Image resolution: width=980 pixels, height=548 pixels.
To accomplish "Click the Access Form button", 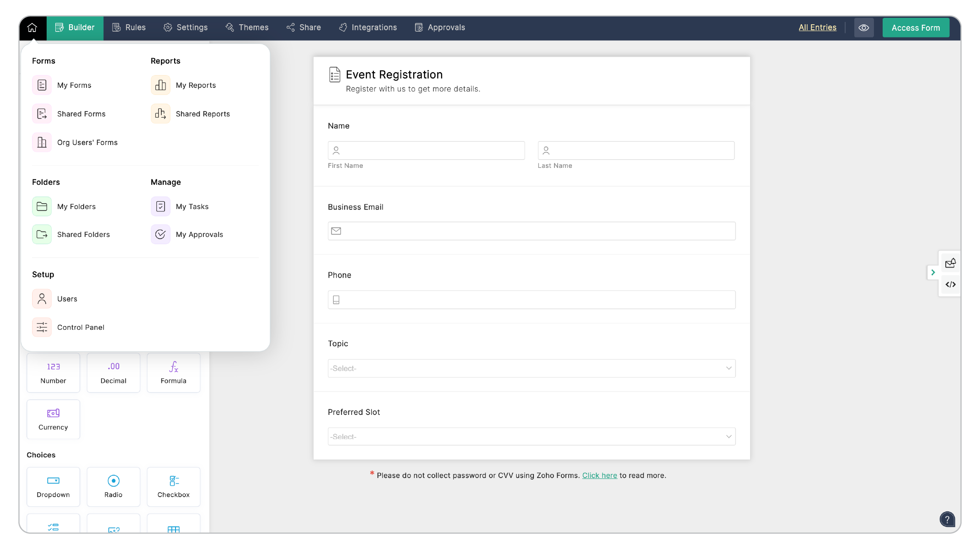I will coord(916,27).
